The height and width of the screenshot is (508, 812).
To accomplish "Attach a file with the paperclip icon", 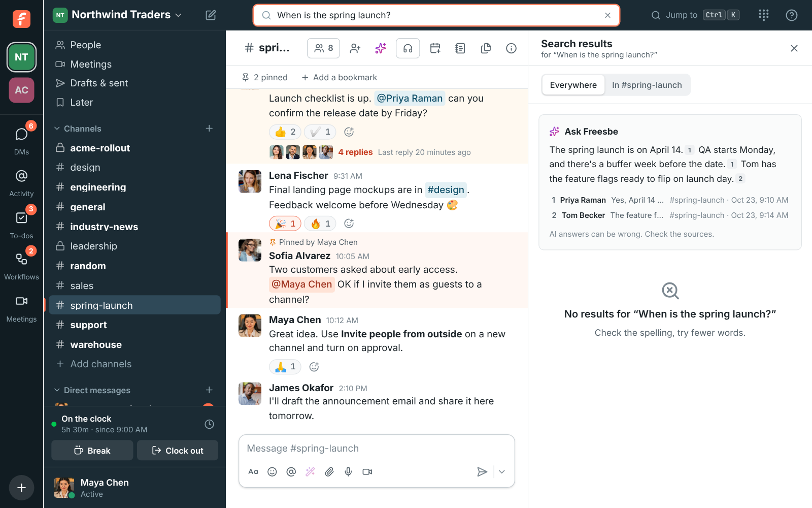I will point(329,472).
